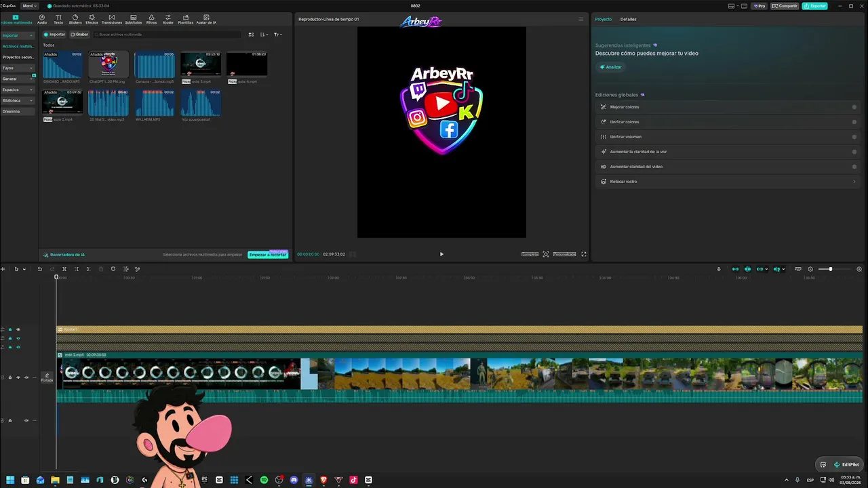Switch the media grid view icon
868x488 pixels.
pos(251,35)
